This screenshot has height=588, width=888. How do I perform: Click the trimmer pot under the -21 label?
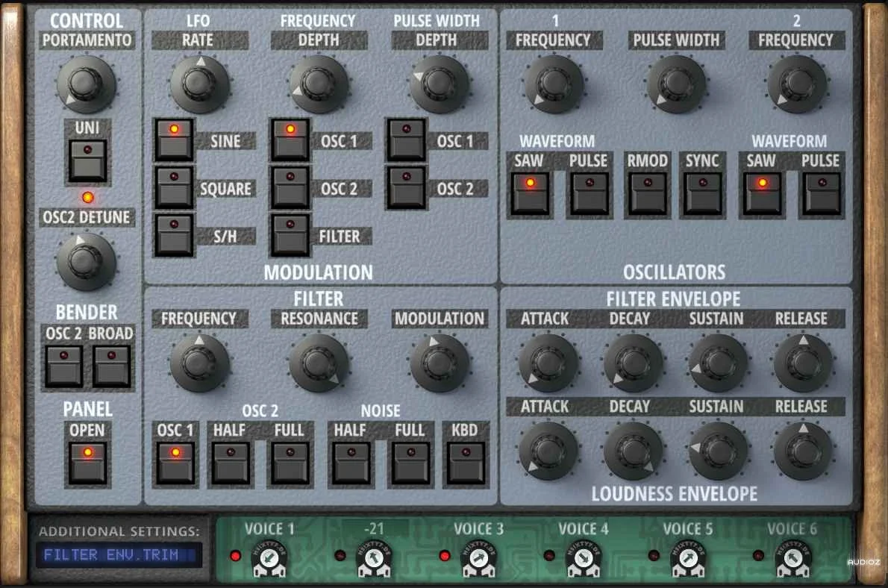(x=374, y=559)
